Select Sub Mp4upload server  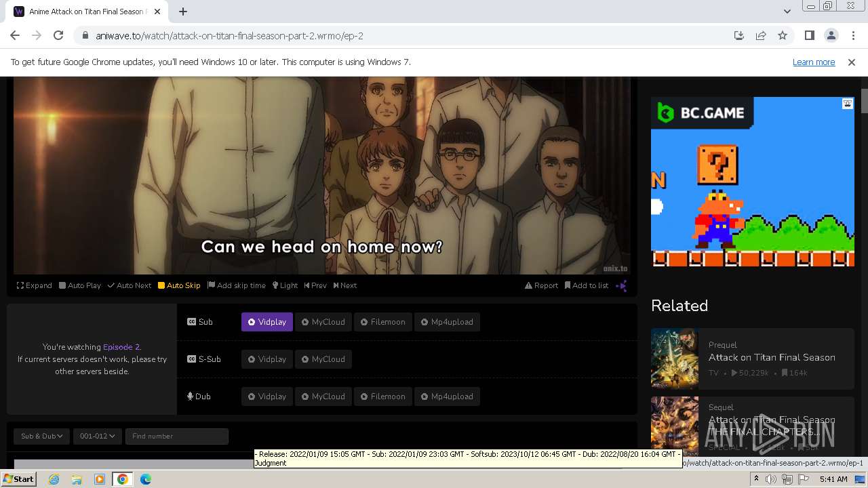pos(447,322)
